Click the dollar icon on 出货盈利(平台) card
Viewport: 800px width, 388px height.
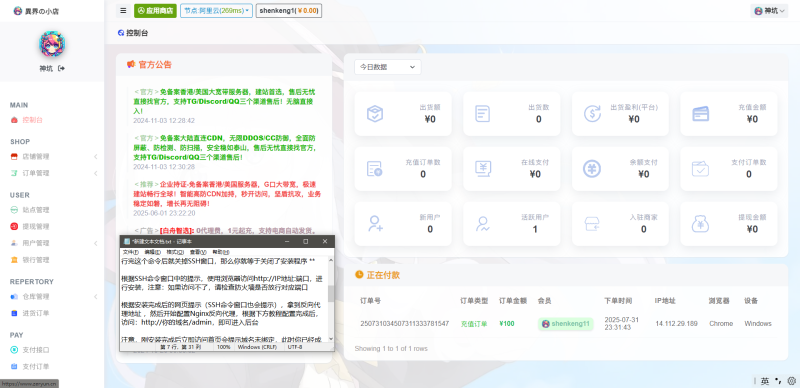pyautogui.click(x=592, y=113)
